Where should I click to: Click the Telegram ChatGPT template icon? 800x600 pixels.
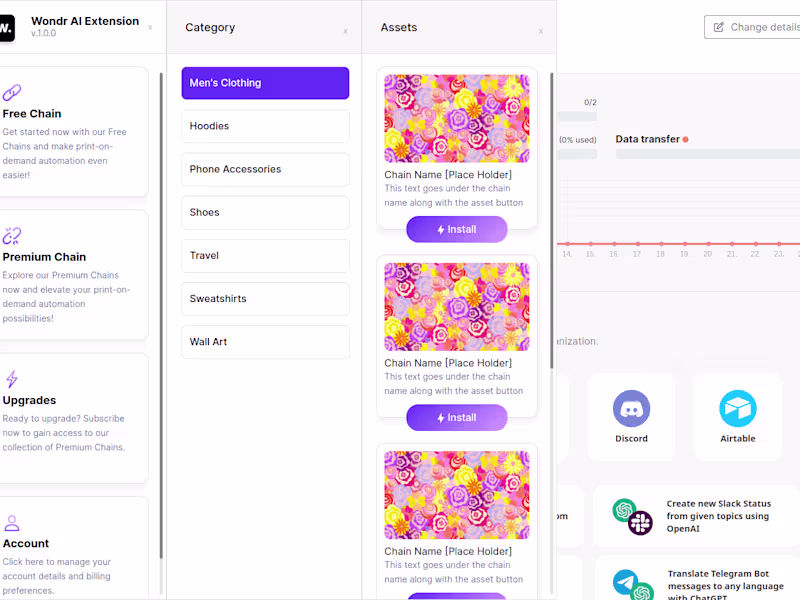pyautogui.click(x=633, y=585)
